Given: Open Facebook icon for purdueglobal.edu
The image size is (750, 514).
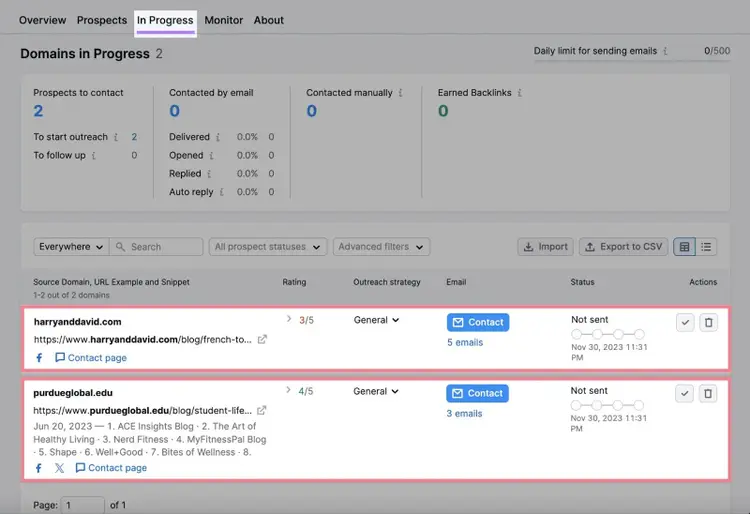Looking at the screenshot, I should tap(39, 468).
